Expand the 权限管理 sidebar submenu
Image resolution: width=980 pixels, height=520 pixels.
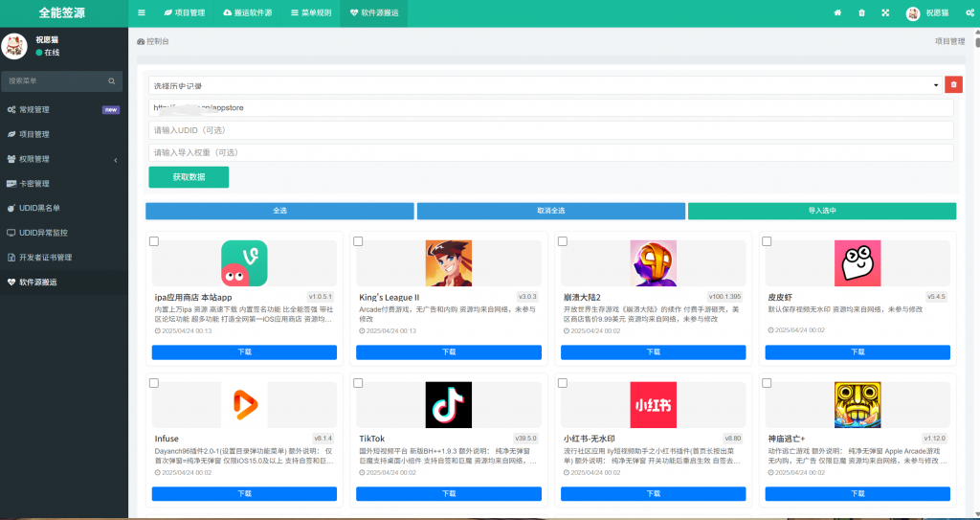click(x=64, y=159)
